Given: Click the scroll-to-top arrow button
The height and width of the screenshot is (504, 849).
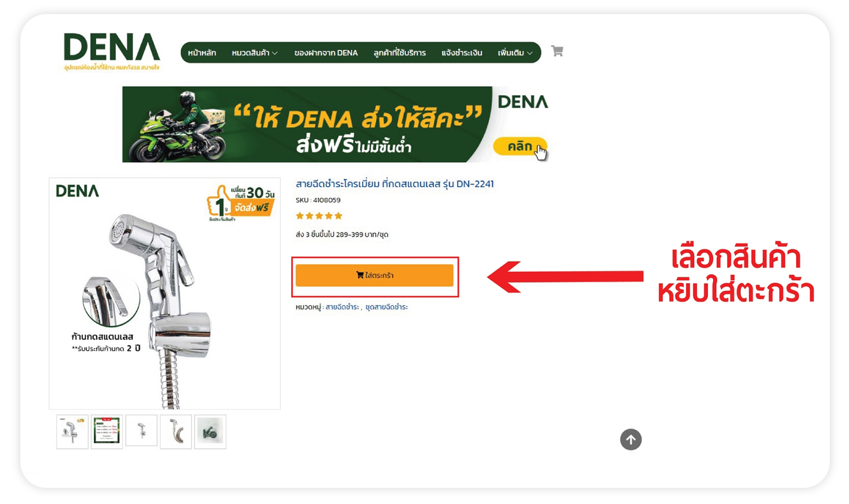Looking at the screenshot, I should click(631, 440).
